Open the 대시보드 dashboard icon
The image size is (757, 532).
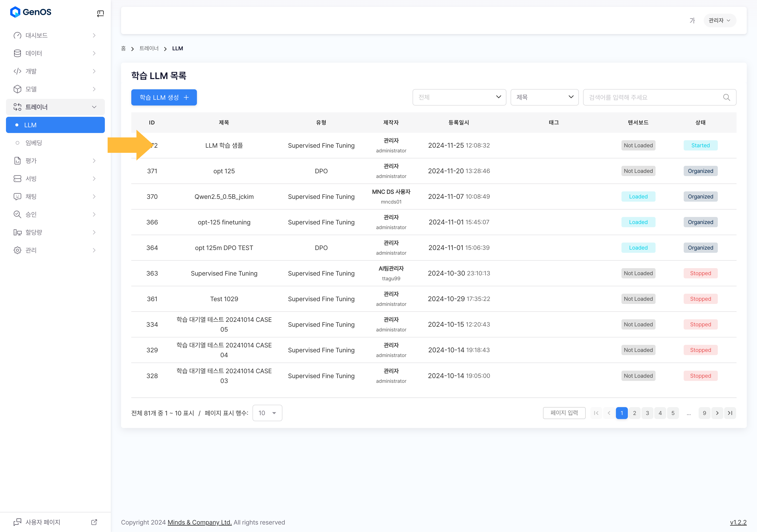click(17, 35)
